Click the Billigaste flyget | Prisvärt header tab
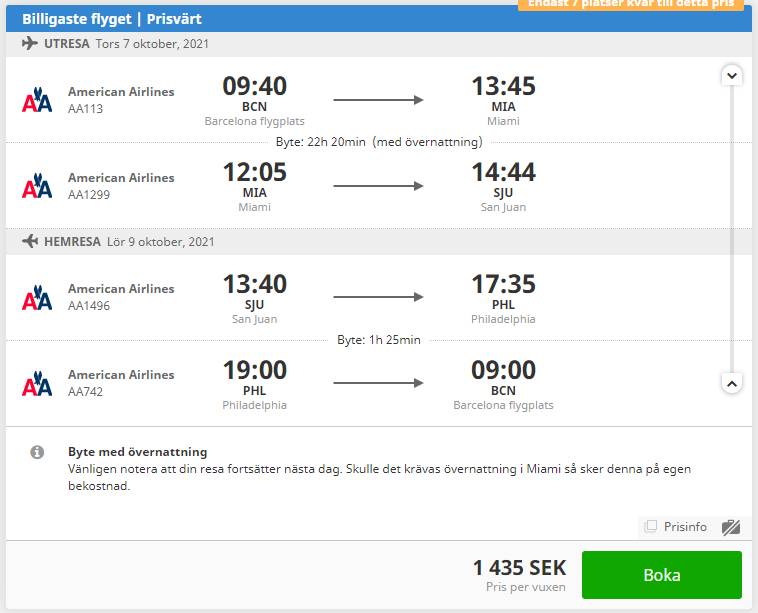The height and width of the screenshot is (613, 758). pyautogui.click(x=112, y=19)
